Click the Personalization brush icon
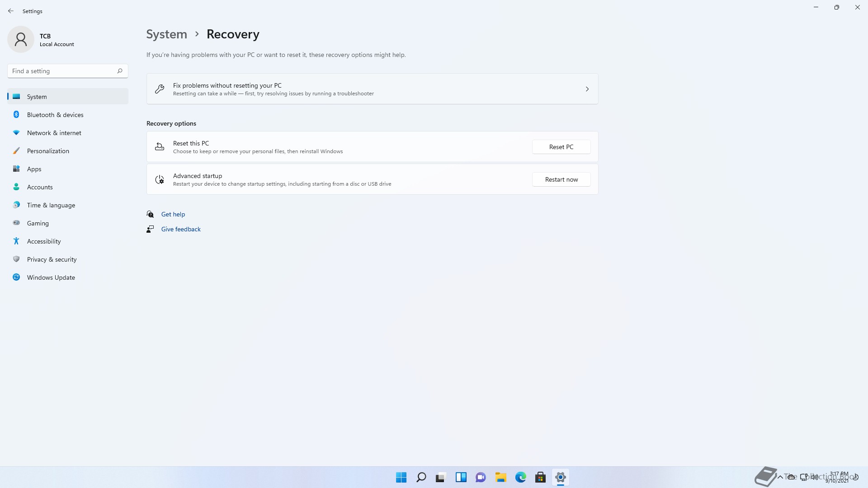This screenshot has height=488, width=868. click(16, 151)
